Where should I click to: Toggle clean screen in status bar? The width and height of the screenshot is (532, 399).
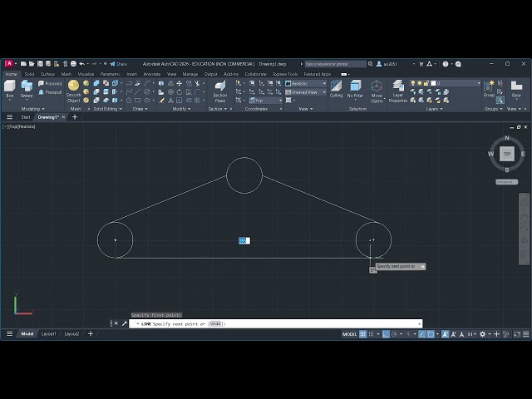(x=517, y=334)
